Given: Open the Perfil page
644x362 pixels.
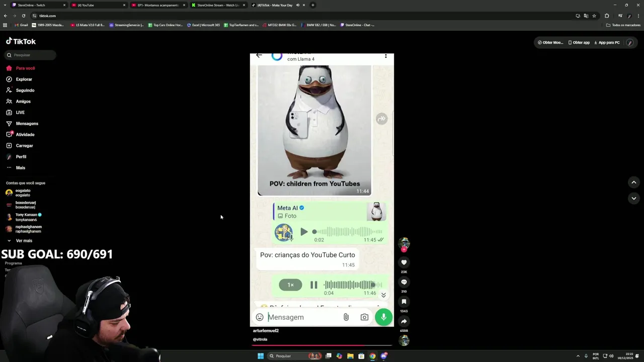Looking at the screenshot, I should [x=16, y=156].
